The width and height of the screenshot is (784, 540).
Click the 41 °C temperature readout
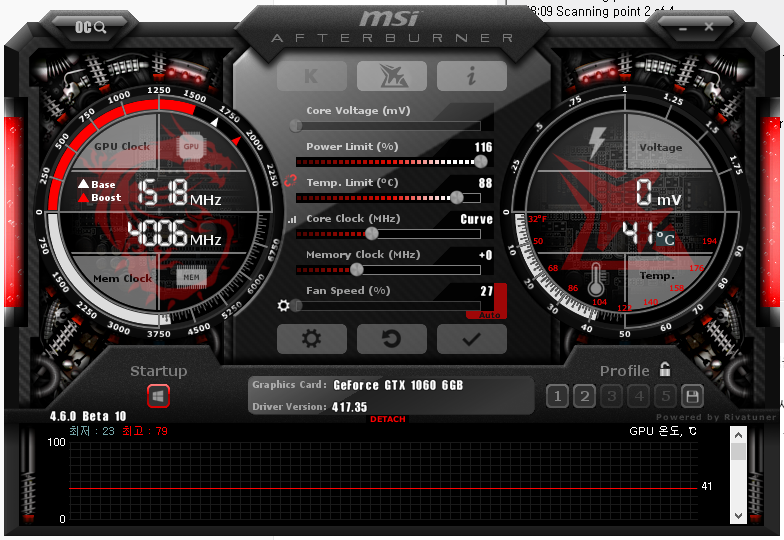point(648,234)
